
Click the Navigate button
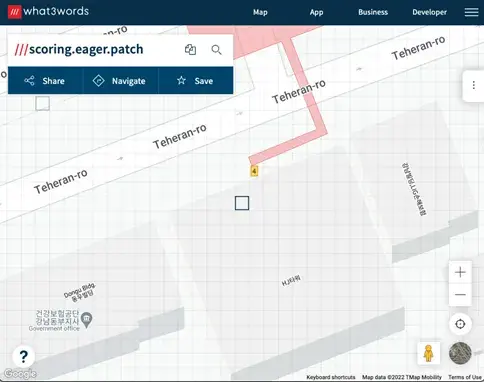click(120, 81)
